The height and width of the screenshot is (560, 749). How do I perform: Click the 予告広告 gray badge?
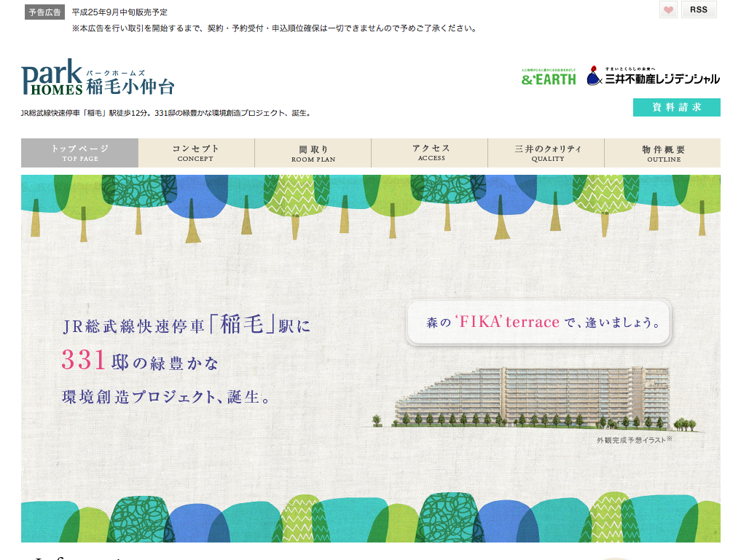pyautogui.click(x=44, y=12)
